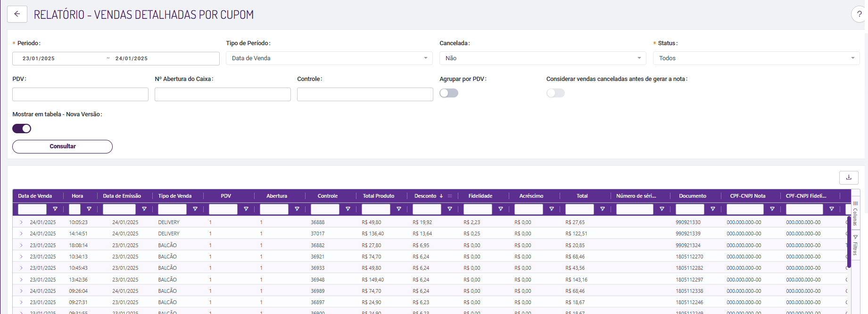This screenshot has height=314, width=868.
Task: Sort by Hora column header
Action: coord(77,196)
